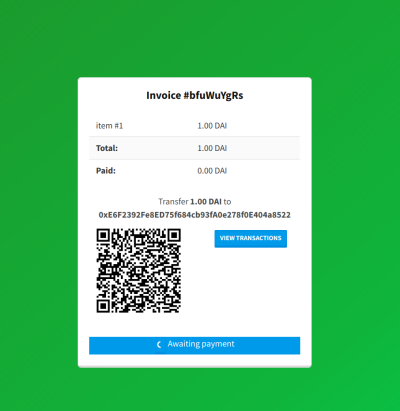Click QR code top-left finder square
Screen dimensions: 400x411
[103, 235]
